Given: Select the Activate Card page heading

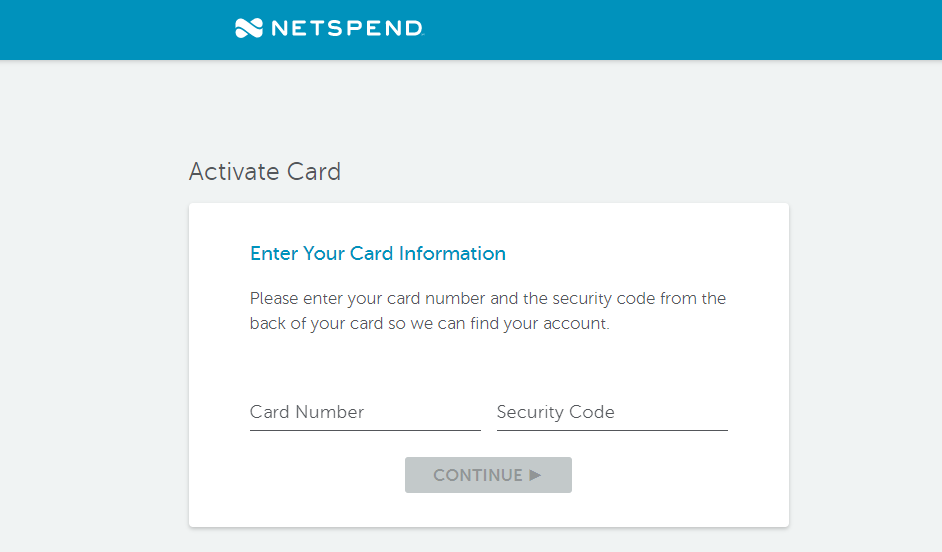Looking at the screenshot, I should pos(265,172).
